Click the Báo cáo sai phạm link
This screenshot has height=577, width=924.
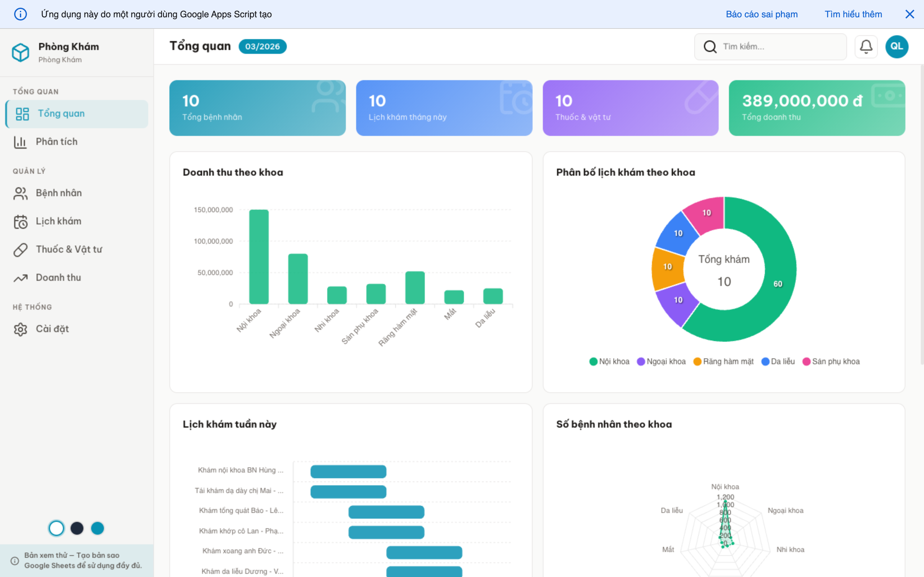tap(761, 14)
